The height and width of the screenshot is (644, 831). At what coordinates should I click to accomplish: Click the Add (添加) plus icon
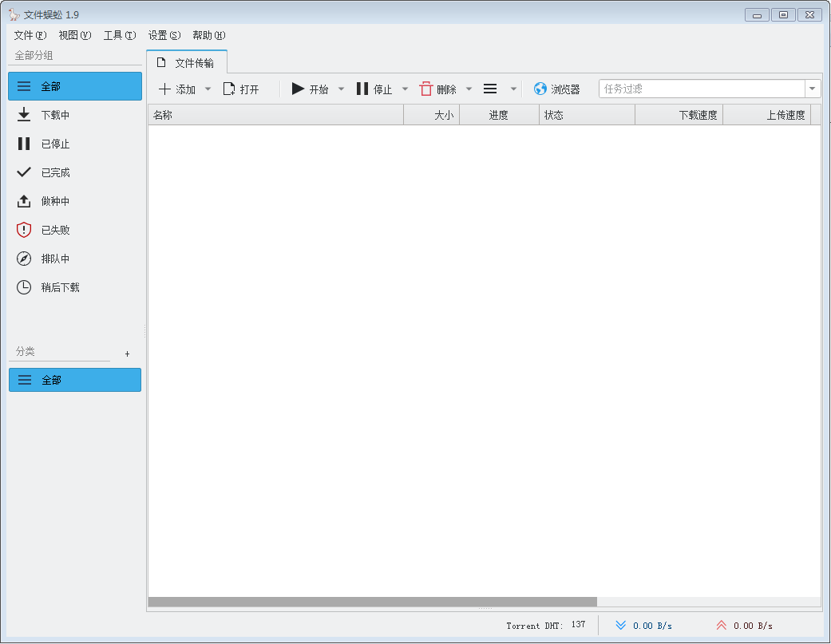pyautogui.click(x=165, y=89)
